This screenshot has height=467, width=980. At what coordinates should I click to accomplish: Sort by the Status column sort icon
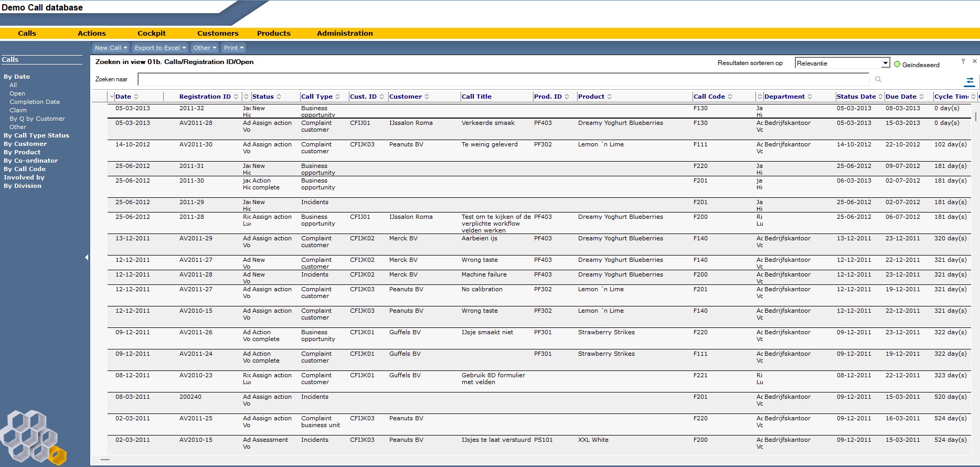coord(279,97)
